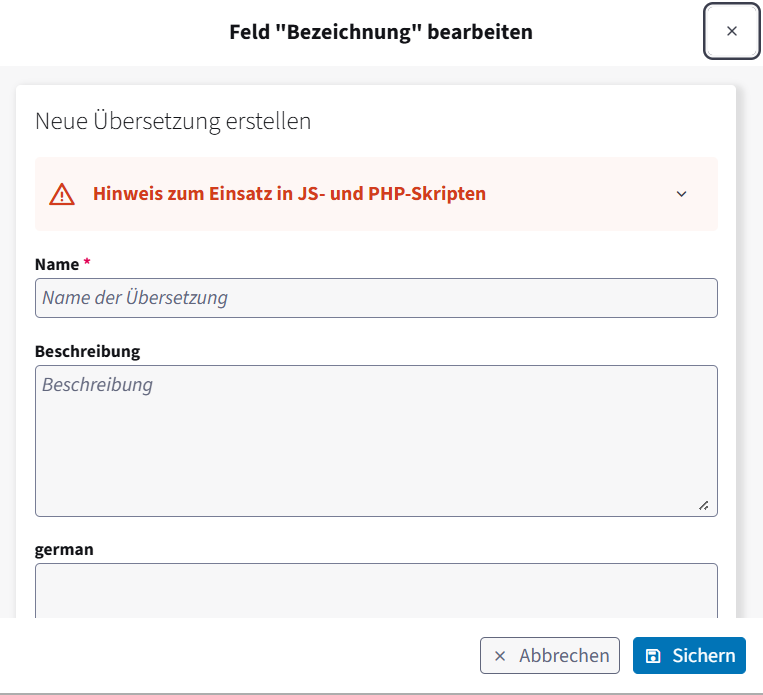Click the red required asterisk beside Name
This screenshot has width=763, height=695.
pos(87,262)
